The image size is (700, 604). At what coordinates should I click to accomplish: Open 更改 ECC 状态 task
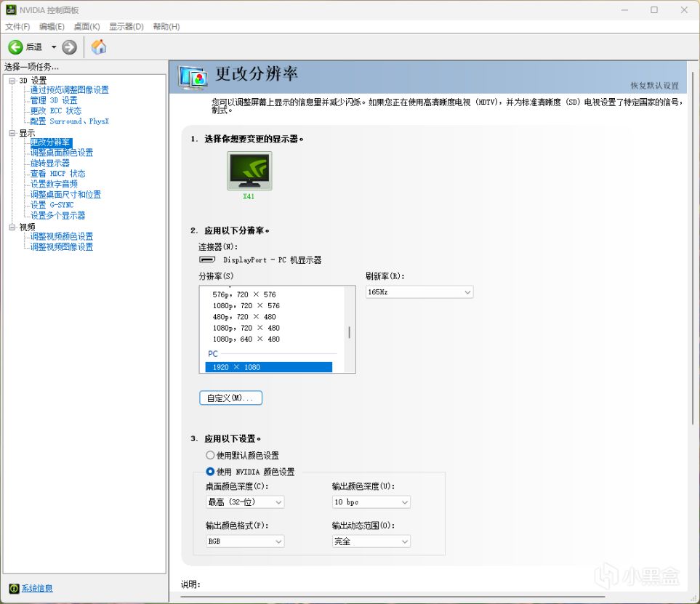[x=56, y=110]
